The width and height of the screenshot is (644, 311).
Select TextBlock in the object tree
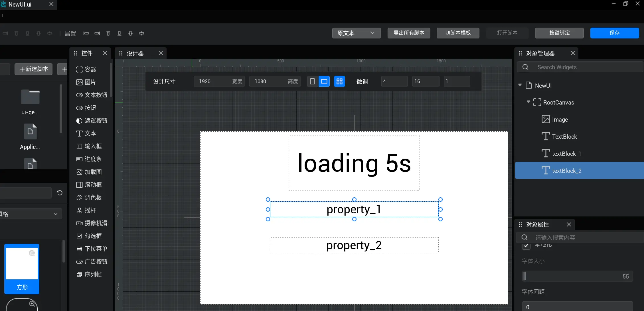(564, 137)
